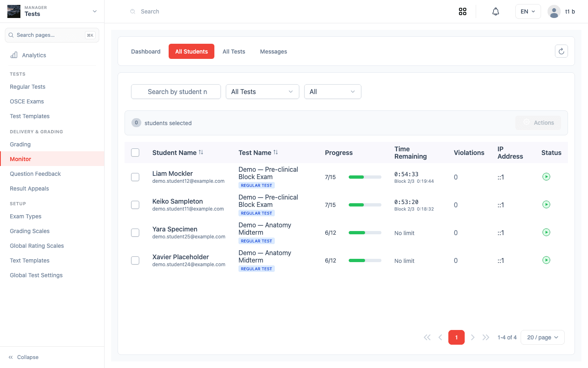Click the status play icon for Liam Mockler
The image size is (588, 368).
coord(546,177)
